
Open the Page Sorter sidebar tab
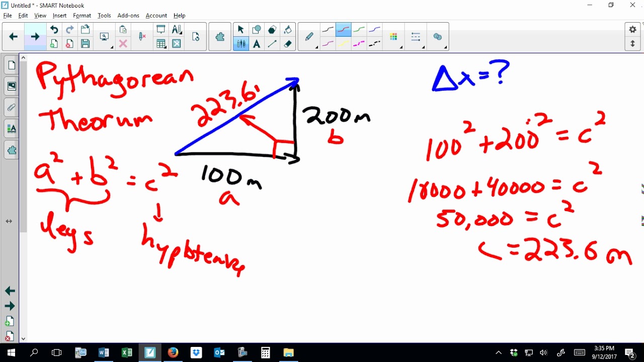click(x=12, y=66)
